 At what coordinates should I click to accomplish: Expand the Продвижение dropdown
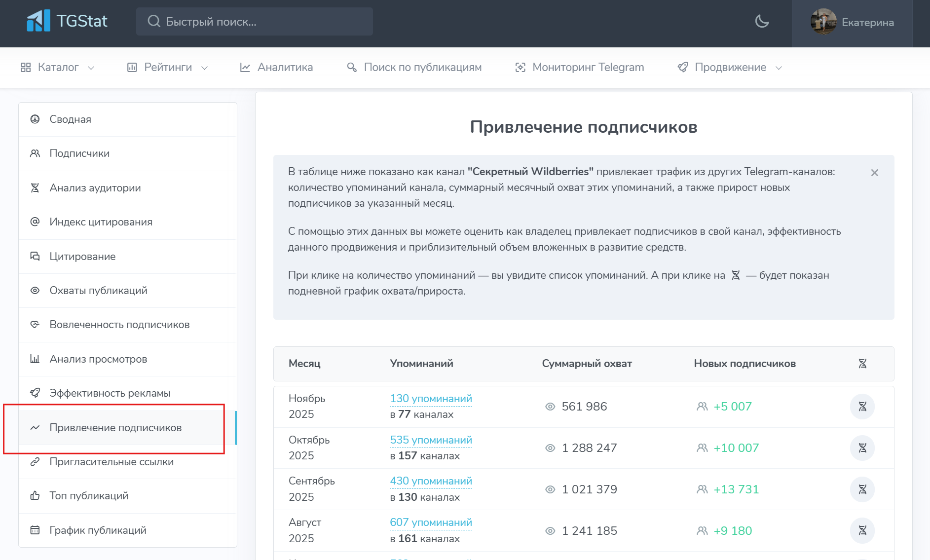pyautogui.click(x=729, y=67)
